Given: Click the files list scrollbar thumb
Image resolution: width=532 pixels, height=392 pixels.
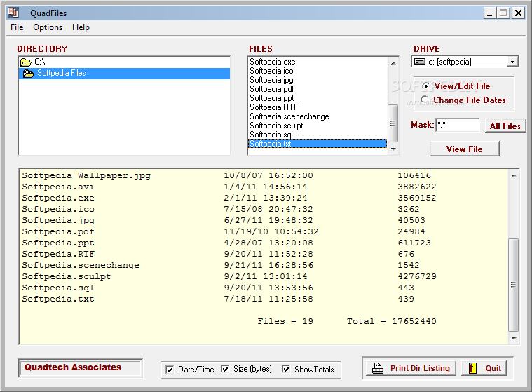Looking at the screenshot, I should click(393, 123).
